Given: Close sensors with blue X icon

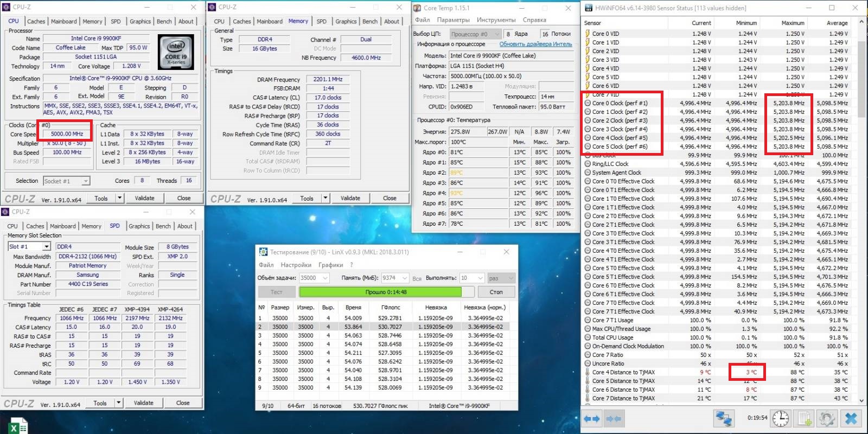Looking at the screenshot, I should coord(851,419).
